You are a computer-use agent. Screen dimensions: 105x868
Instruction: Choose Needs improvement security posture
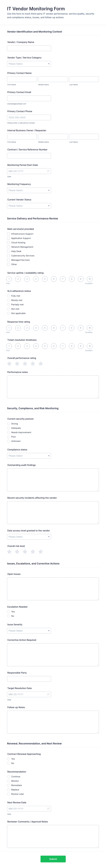[x=8, y=432]
